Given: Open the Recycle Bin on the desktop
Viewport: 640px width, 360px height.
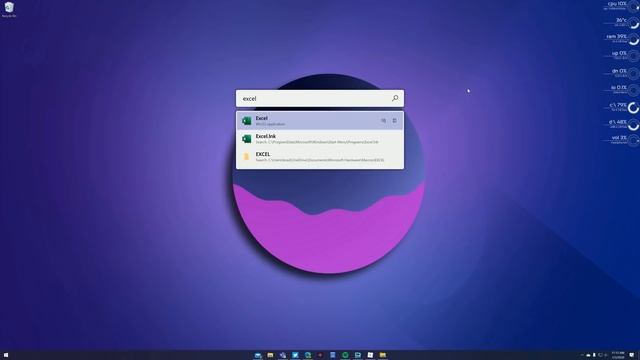Looking at the screenshot, I should click(x=9, y=9).
